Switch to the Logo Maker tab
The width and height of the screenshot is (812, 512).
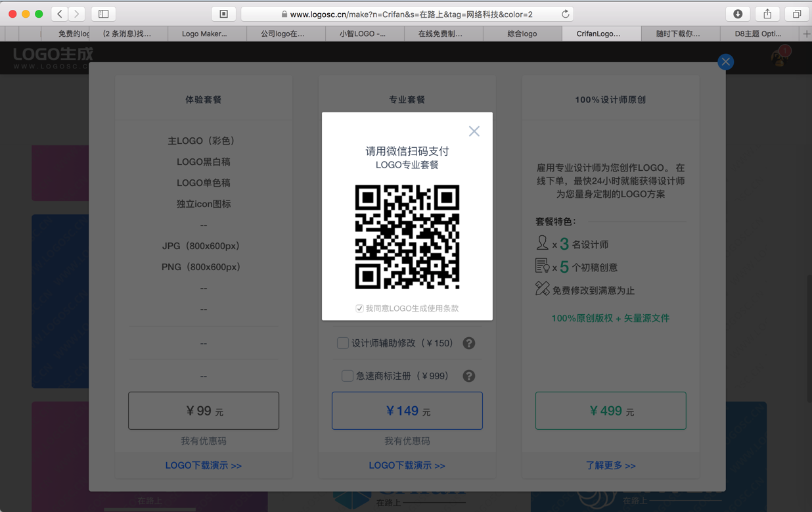tap(204, 34)
